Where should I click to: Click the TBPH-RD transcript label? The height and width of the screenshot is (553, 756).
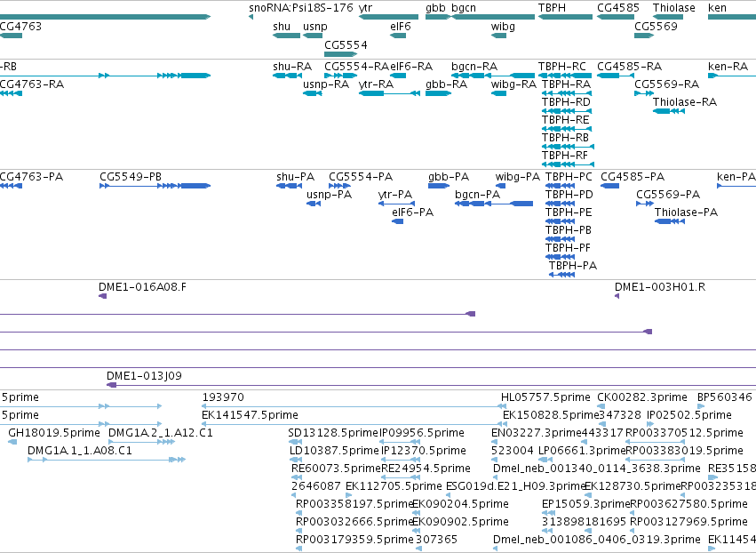pyautogui.click(x=566, y=102)
